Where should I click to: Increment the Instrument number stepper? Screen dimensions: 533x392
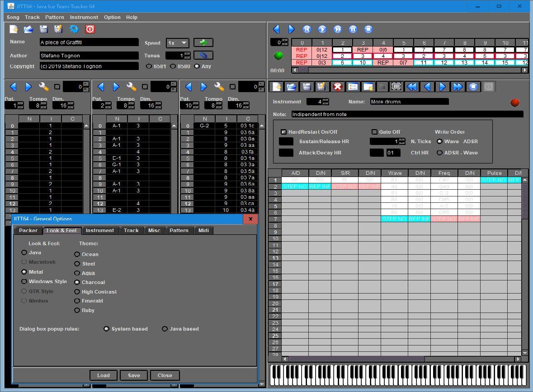(x=325, y=100)
